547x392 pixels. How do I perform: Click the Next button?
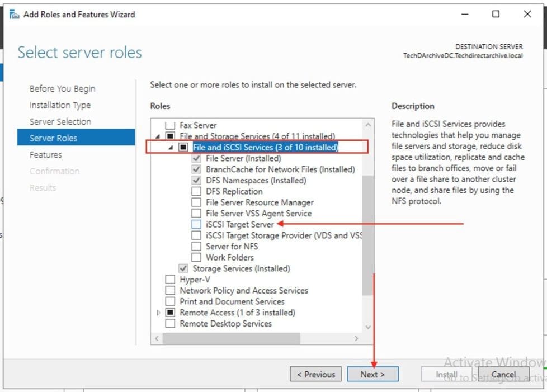pos(372,374)
